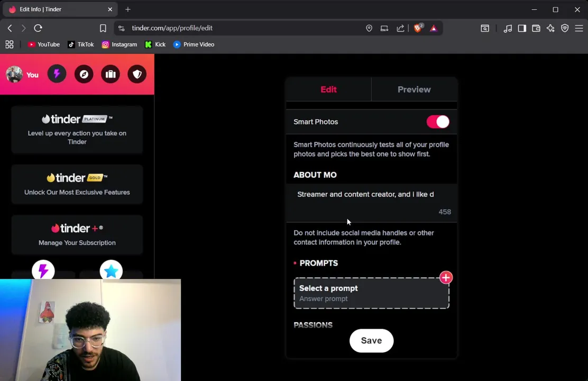Reload the Tinder page
This screenshot has height=381, width=588.
coord(38,28)
